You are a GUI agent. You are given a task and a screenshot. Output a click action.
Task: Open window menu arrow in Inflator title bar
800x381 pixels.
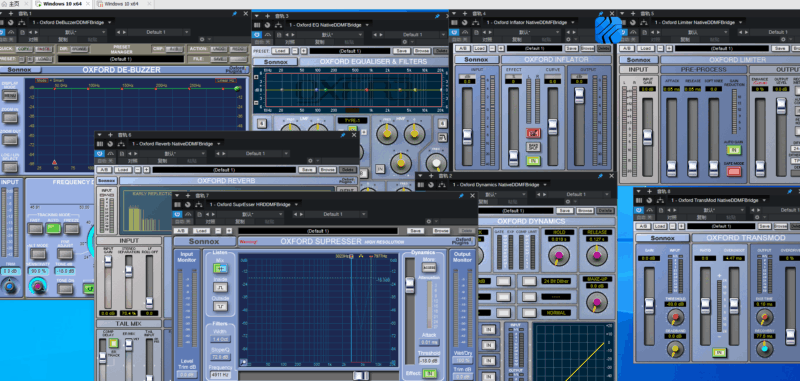pyautogui.click(x=455, y=13)
